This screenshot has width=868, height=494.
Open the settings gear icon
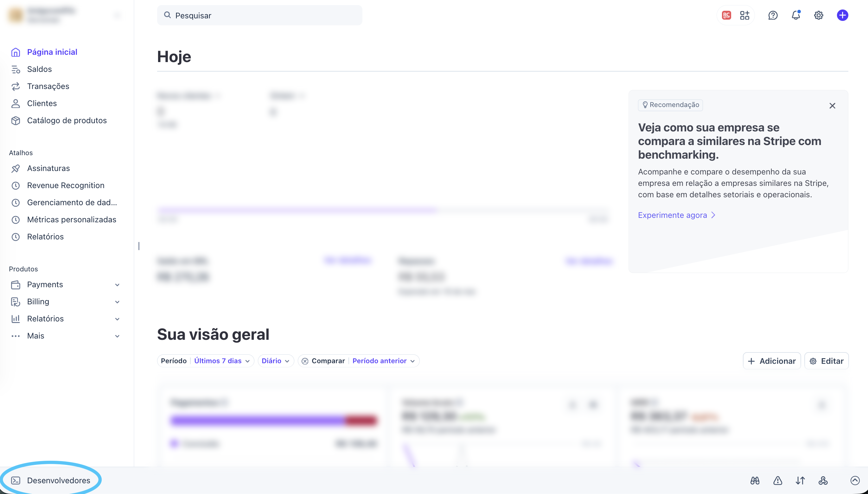[819, 15]
